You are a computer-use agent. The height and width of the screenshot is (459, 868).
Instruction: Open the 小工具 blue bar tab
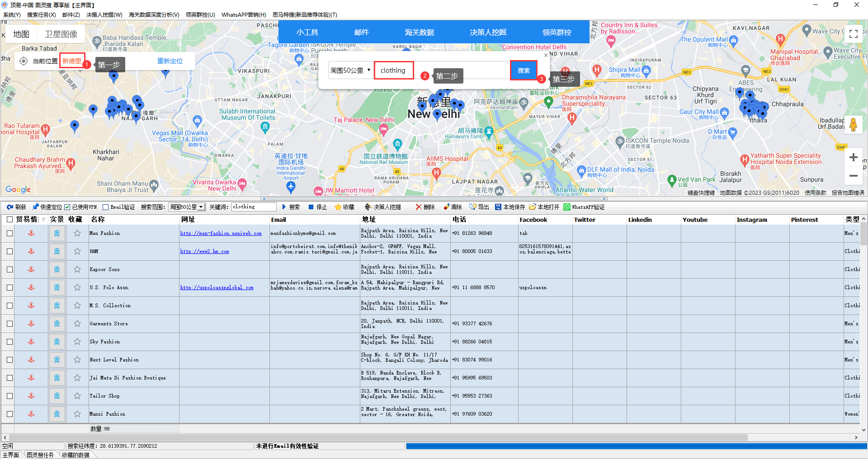[307, 32]
